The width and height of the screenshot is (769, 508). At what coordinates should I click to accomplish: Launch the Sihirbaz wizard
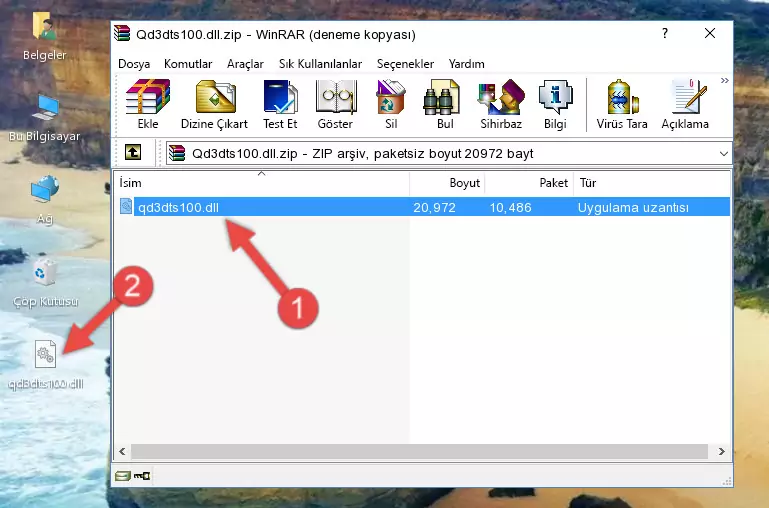click(501, 104)
